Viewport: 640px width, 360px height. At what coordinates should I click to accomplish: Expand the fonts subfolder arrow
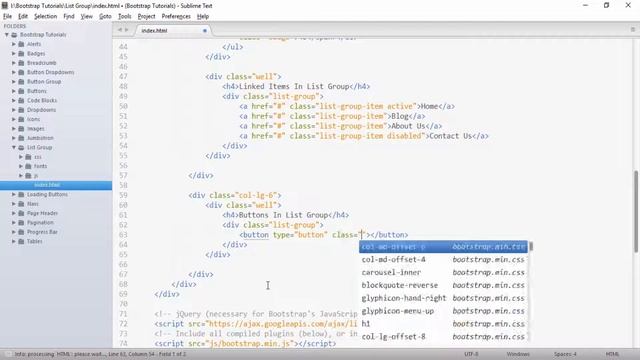click(x=21, y=166)
